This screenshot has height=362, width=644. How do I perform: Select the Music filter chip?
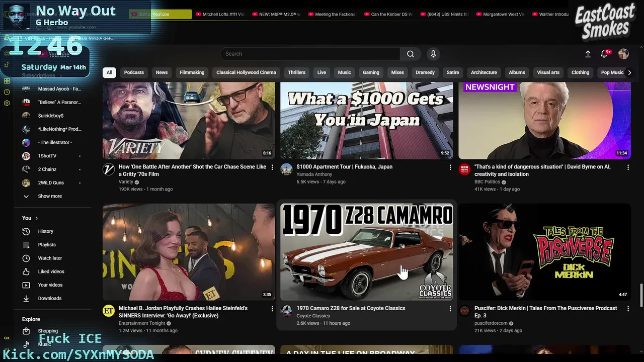[344, 72]
